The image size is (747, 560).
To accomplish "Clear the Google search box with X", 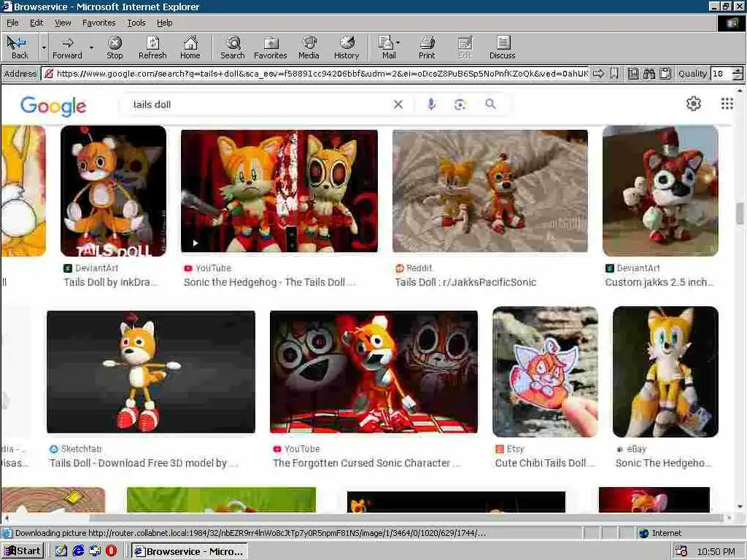I will 398,104.
